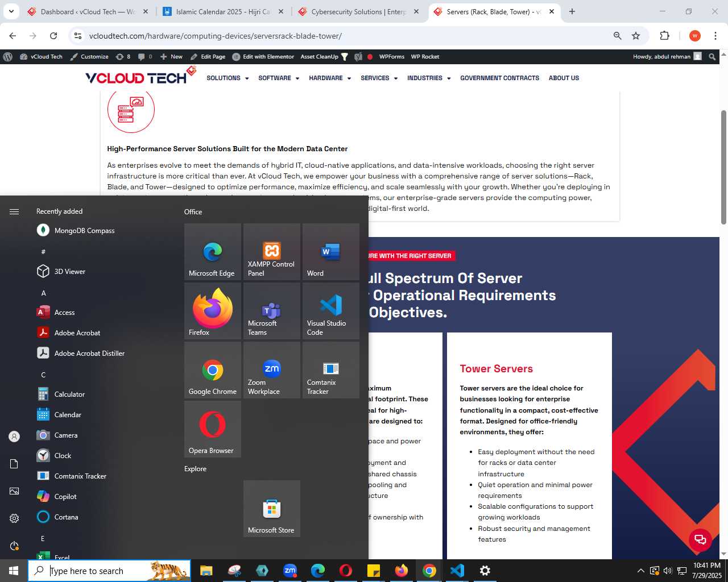Click the Microsoft Edge tile
The width and height of the screenshot is (728, 582).
click(213, 252)
